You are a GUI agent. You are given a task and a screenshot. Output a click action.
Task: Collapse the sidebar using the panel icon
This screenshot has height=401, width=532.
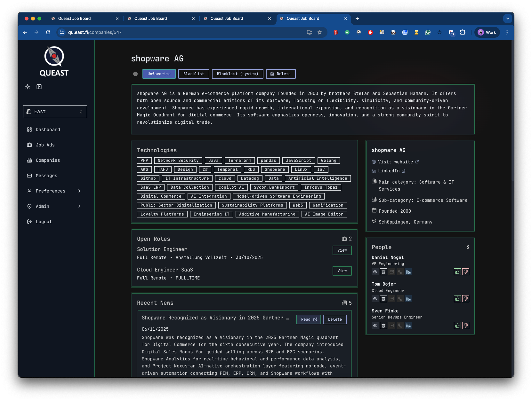pos(39,86)
